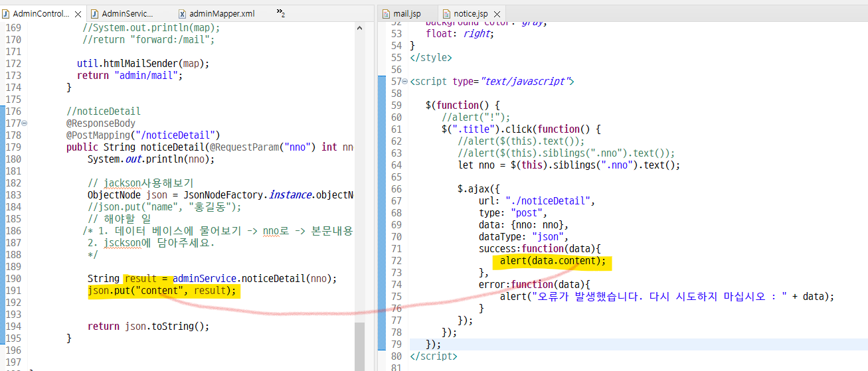Click the @ResponseBody annotation
The image size is (868, 371).
point(101,123)
